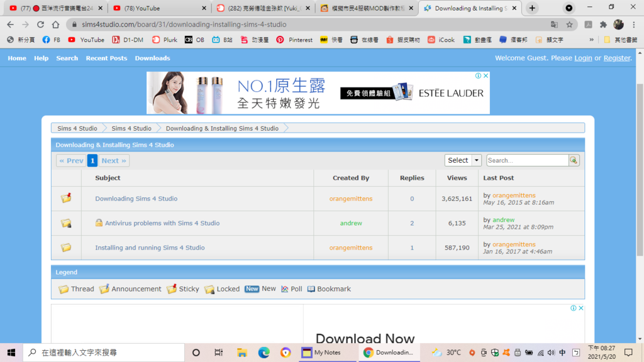This screenshot has width=644, height=362.
Task: Open the Plurk bookmark
Action: pyautogui.click(x=165, y=40)
